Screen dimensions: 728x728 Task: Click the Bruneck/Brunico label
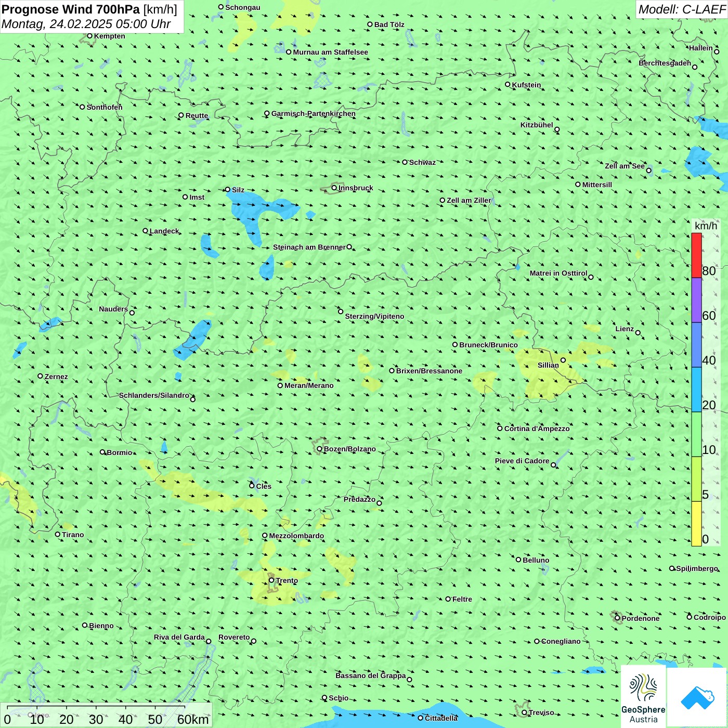click(x=488, y=345)
